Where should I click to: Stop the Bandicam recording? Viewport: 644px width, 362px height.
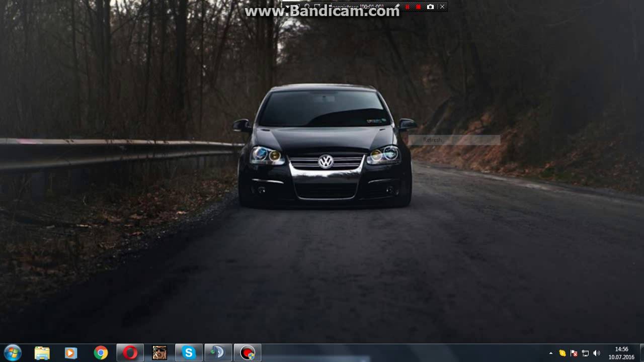tap(418, 7)
